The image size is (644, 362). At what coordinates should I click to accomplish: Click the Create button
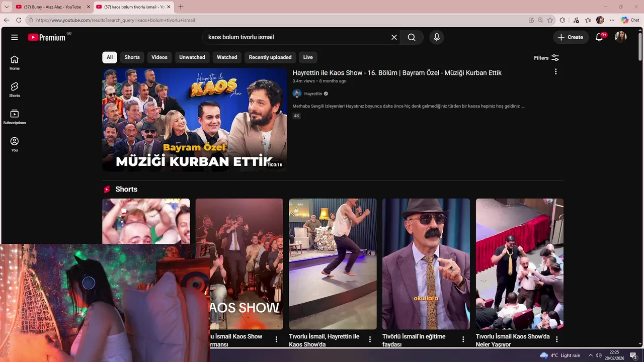[571, 37]
